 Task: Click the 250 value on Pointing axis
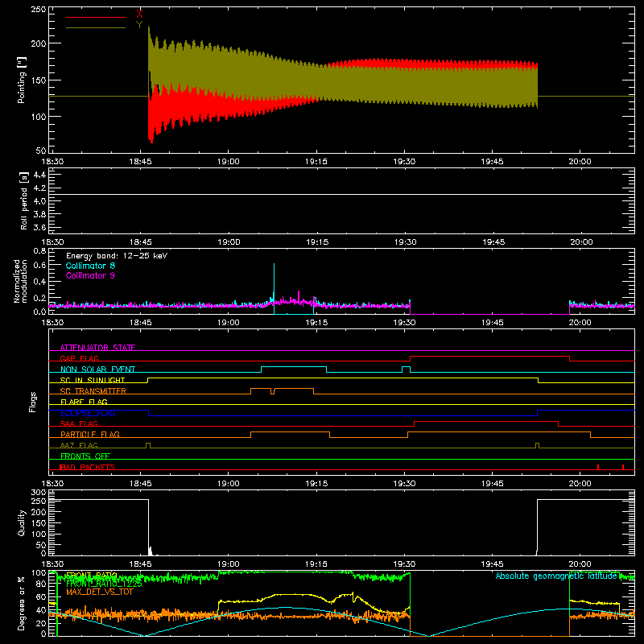coord(38,9)
